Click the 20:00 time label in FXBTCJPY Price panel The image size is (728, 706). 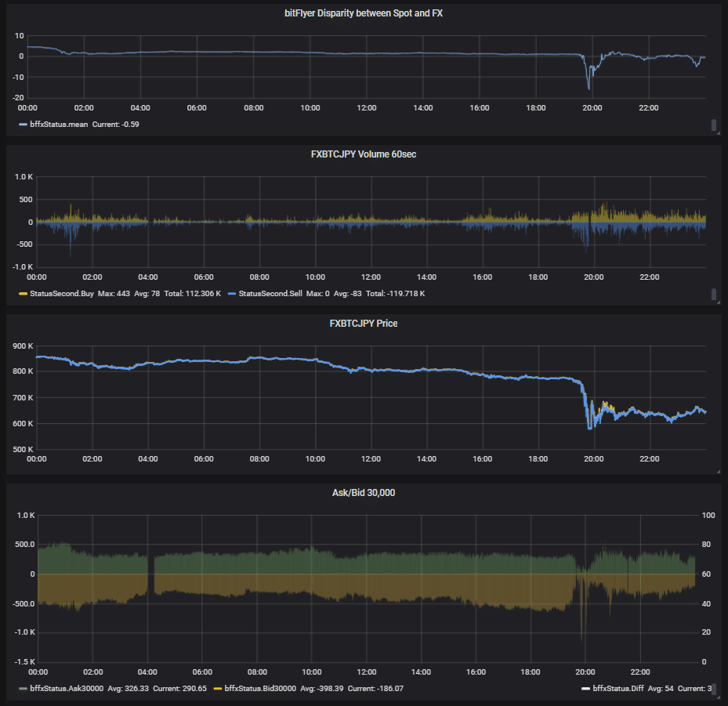pos(594,459)
